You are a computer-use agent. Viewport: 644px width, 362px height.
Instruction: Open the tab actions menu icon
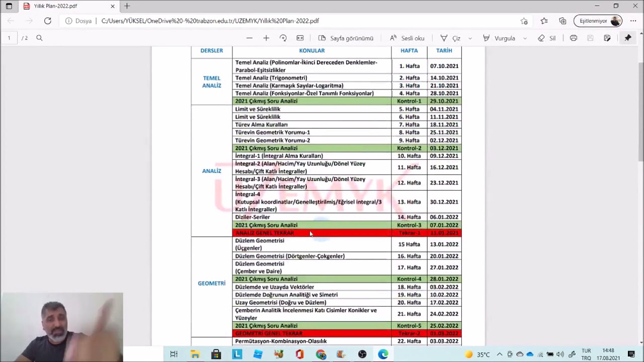[x=9, y=6]
